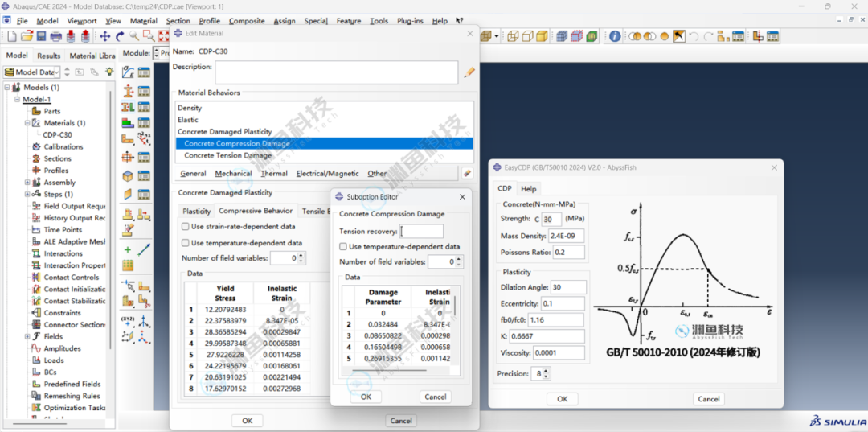The image size is (868, 432).
Task: Click Cancel in the Suboption Editor
Action: [435, 397]
